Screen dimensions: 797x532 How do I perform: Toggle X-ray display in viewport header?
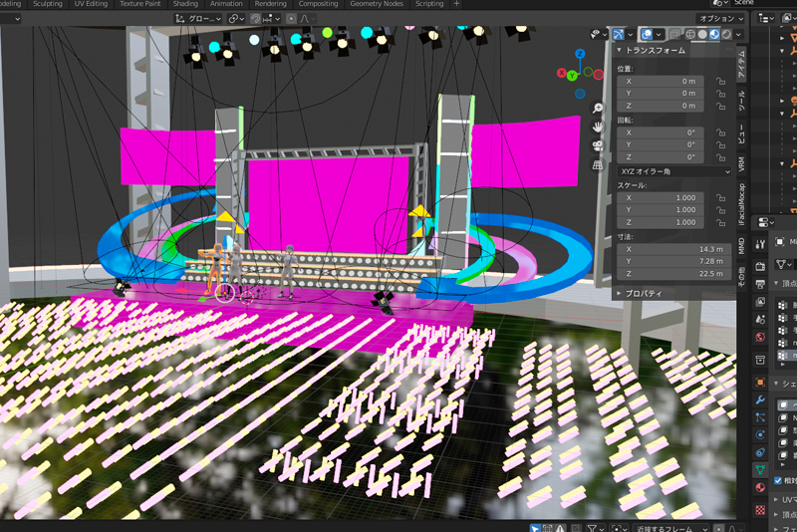click(673, 34)
